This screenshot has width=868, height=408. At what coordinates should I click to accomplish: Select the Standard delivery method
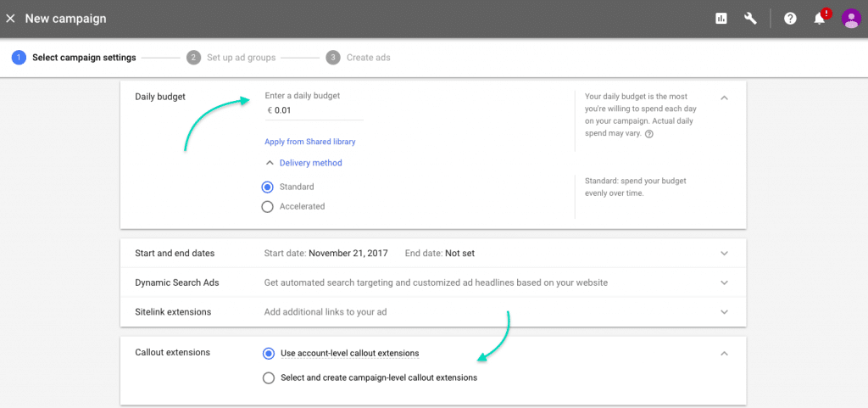267,187
